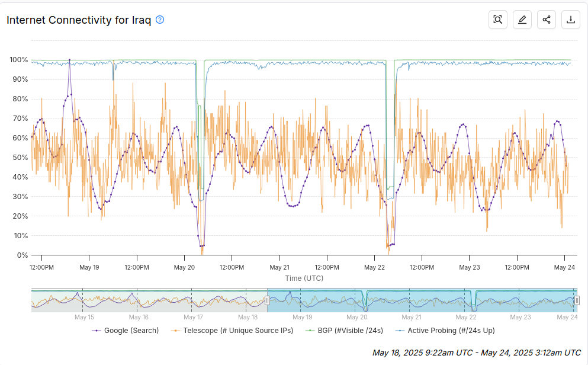Click the orange marker icon of Telescope legend
Viewport: 588px width, 365px height.
tap(175, 331)
